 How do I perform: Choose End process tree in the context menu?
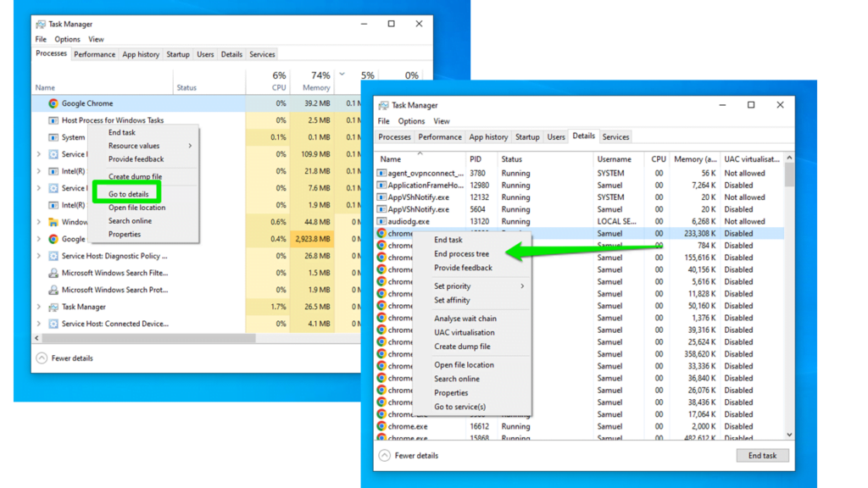462,252
